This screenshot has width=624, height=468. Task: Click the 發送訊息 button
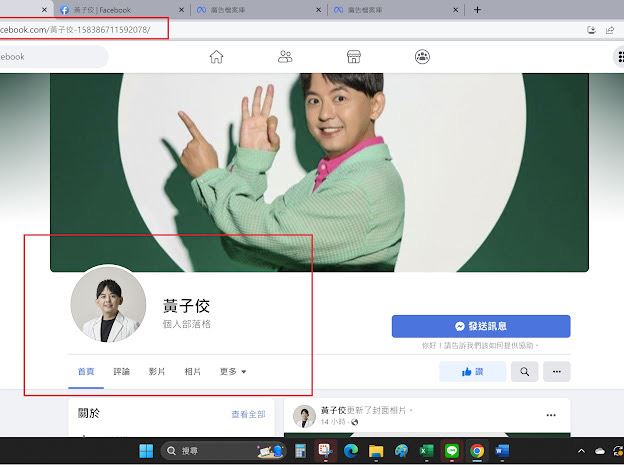(x=480, y=326)
